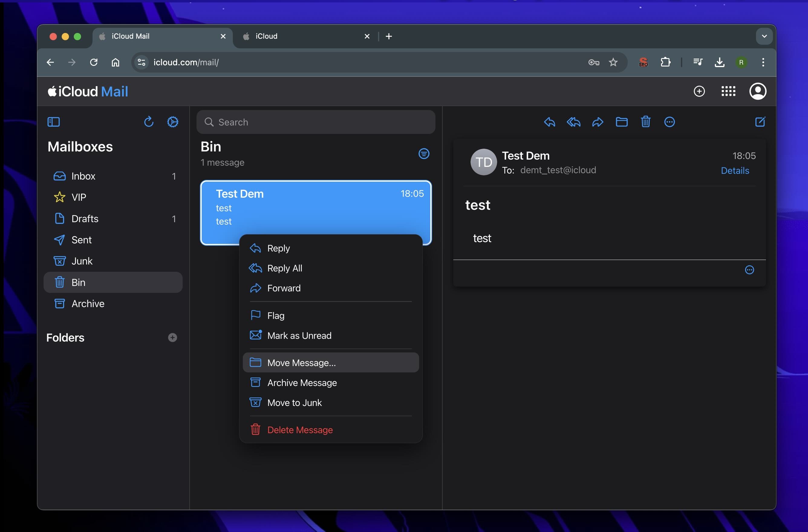Expand the ellipsis menu below message body
Screen dimensions: 808x532
[749, 270]
